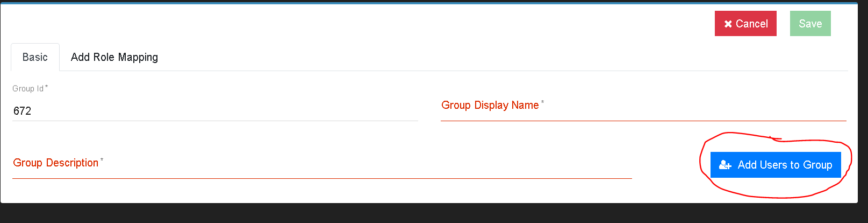Click the Group Id label text
This screenshot has height=223, width=868.
click(x=28, y=88)
